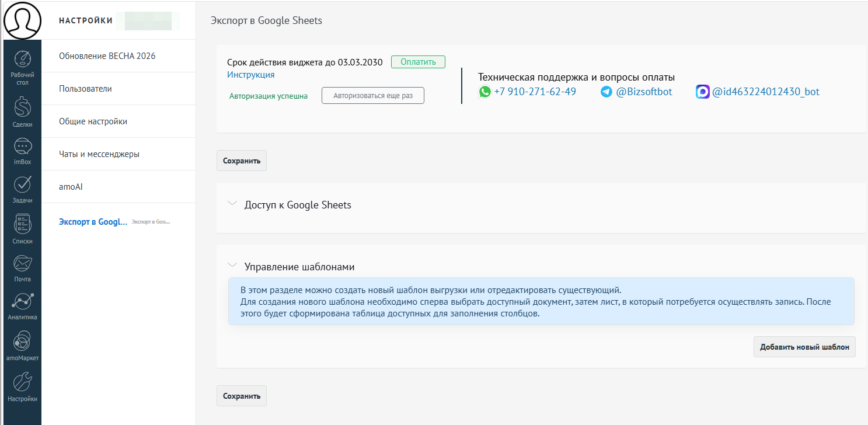Open the user profile avatar
Viewport: 868px width, 425px height.
coord(22,20)
